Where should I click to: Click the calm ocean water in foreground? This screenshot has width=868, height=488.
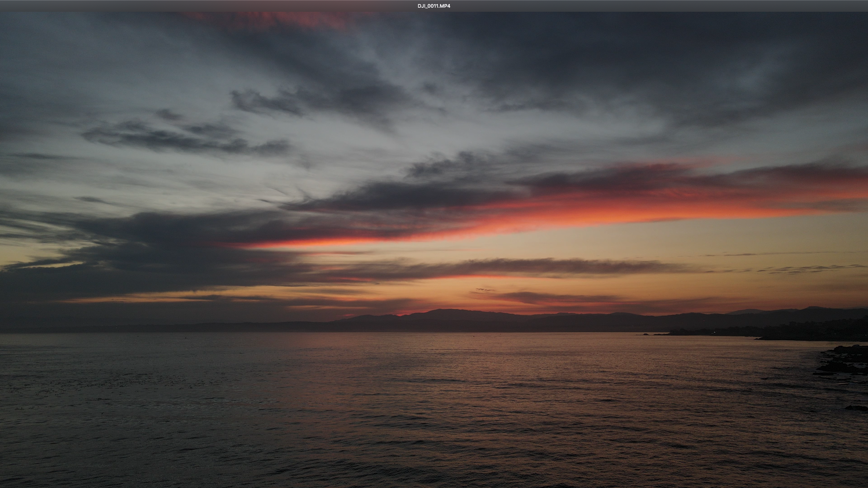coord(362,429)
